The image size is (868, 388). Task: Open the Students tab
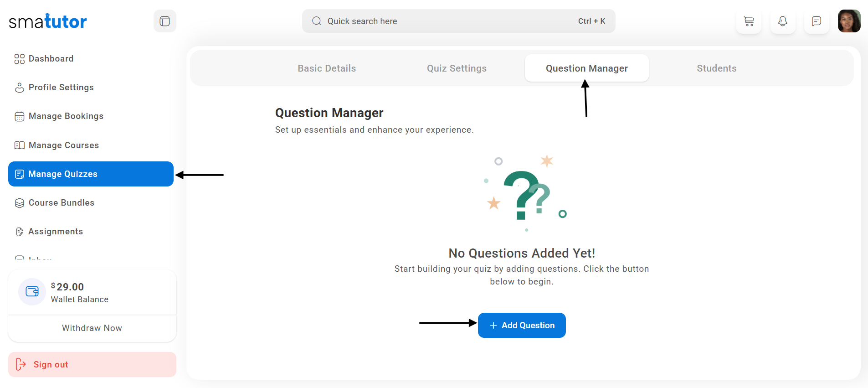(716, 68)
